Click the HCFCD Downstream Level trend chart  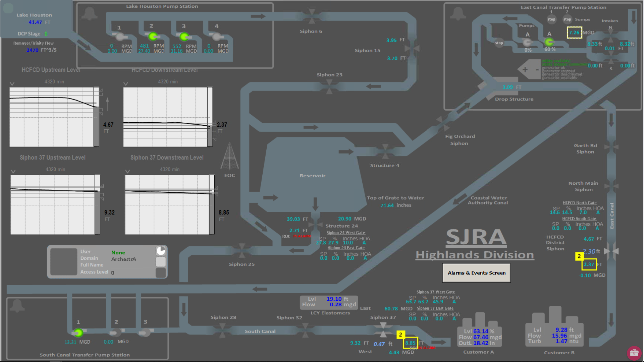(x=165, y=117)
